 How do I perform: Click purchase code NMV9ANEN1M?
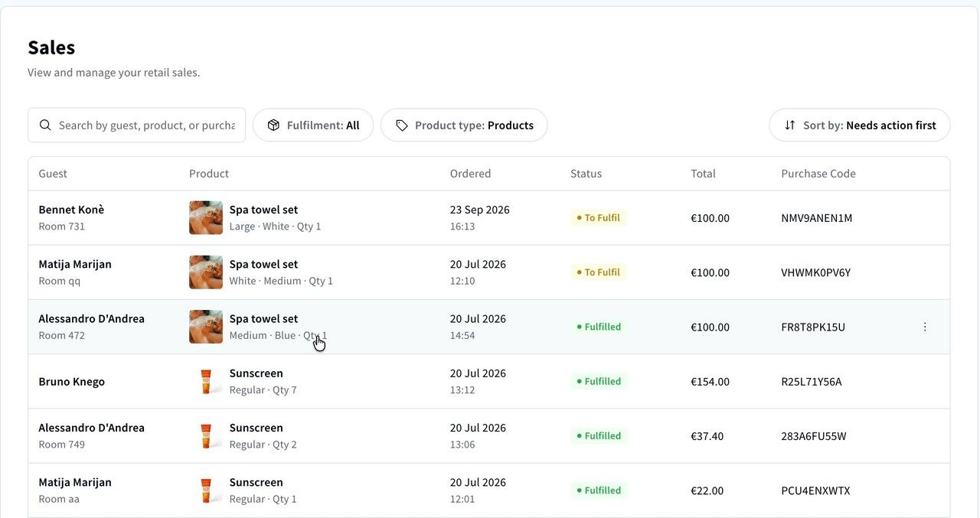816,218
